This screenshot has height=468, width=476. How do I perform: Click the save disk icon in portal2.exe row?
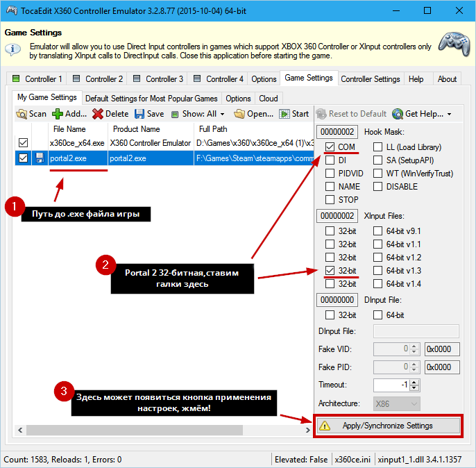[x=40, y=158]
